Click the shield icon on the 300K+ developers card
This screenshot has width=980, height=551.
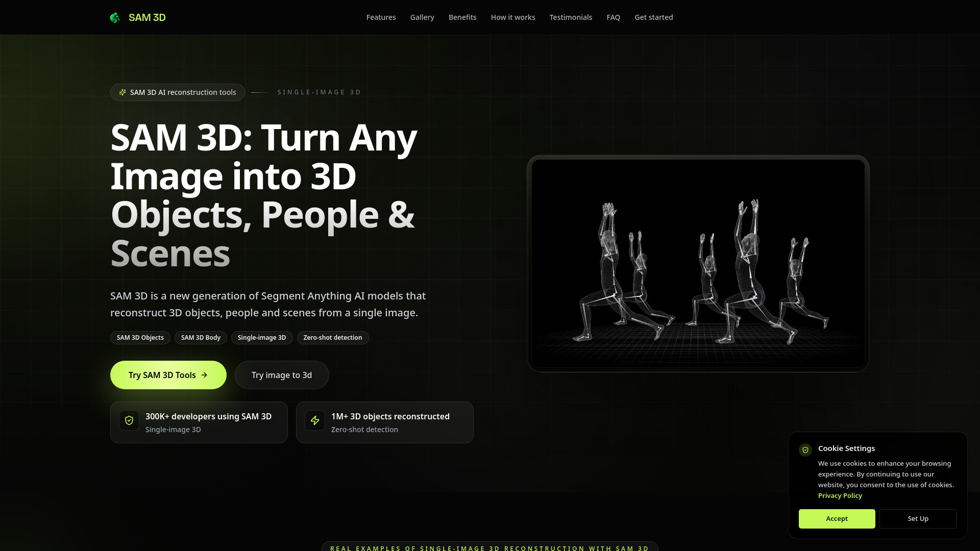(x=129, y=420)
